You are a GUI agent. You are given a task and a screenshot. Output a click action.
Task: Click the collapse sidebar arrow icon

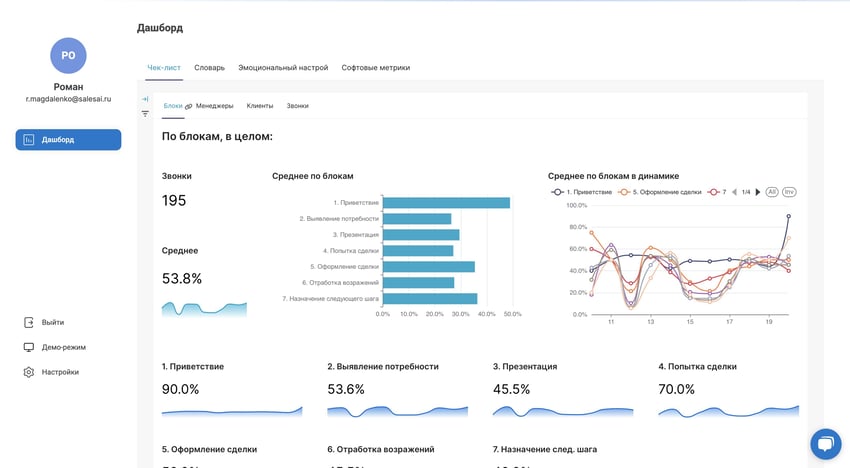pyautogui.click(x=145, y=99)
